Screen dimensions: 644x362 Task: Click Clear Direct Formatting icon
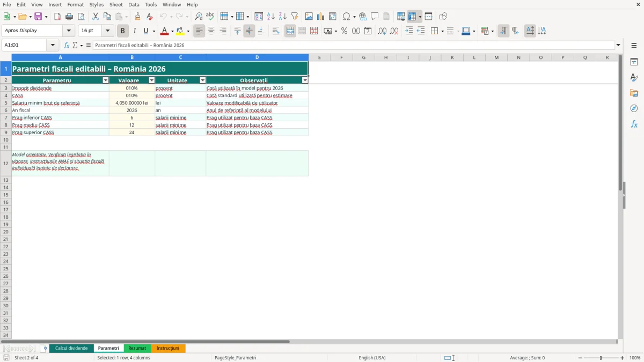pos(150,17)
